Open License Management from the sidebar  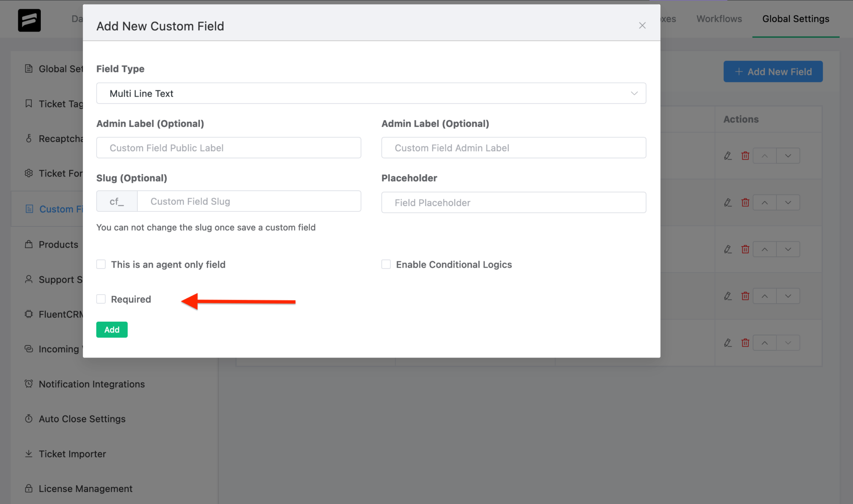coord(85,488)
